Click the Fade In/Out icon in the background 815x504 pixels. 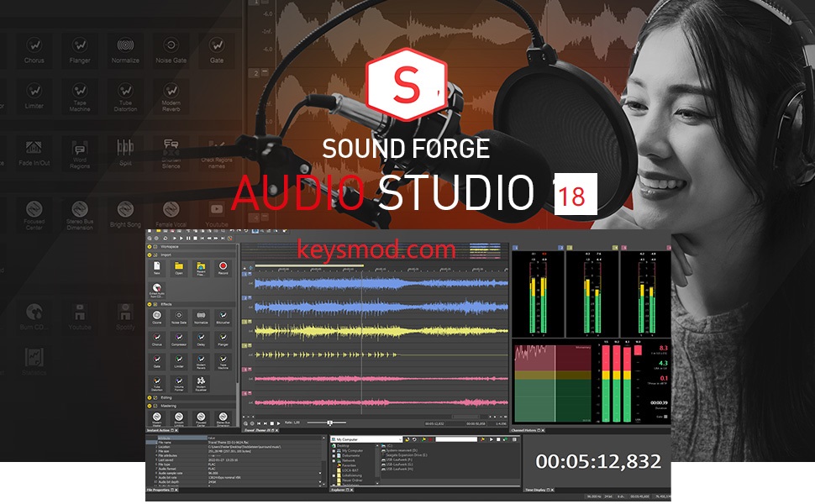tap(34, 152)
